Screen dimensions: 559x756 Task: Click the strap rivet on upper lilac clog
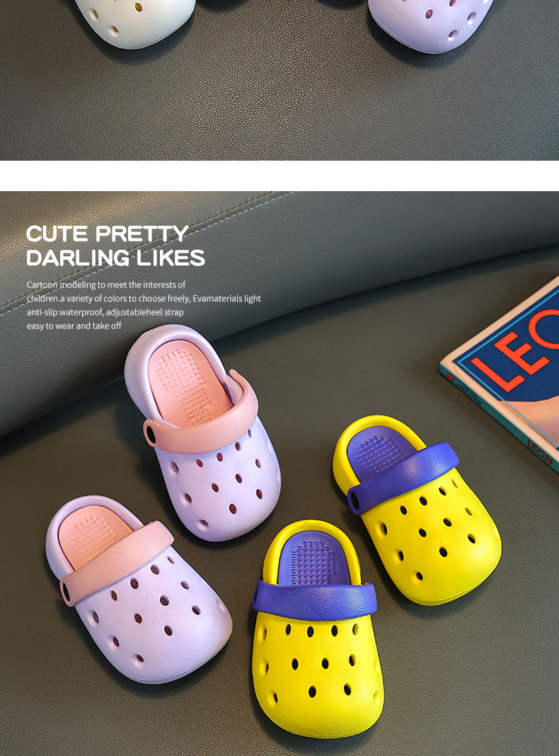pyautogui.click(x=151, y=433)
